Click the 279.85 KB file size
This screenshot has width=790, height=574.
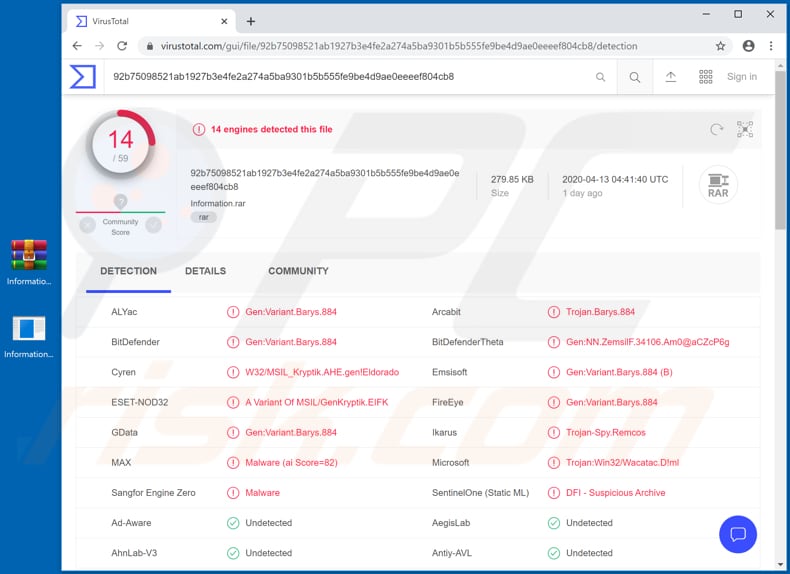pos(512,179)
